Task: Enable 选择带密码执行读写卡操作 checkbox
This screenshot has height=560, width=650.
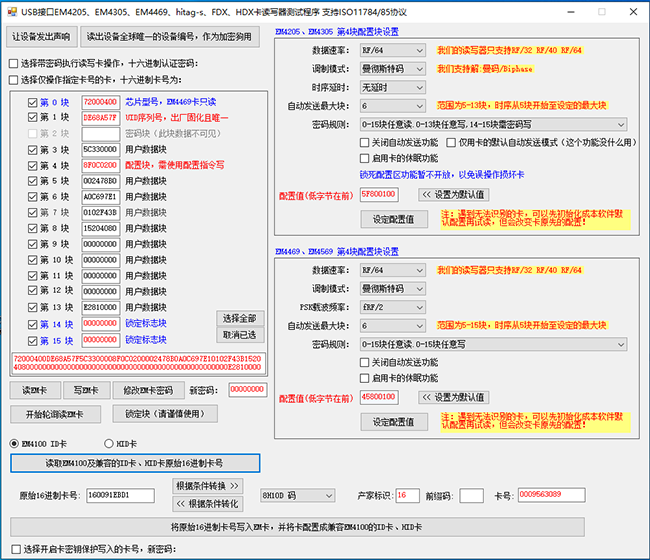Action: [13, 64]
